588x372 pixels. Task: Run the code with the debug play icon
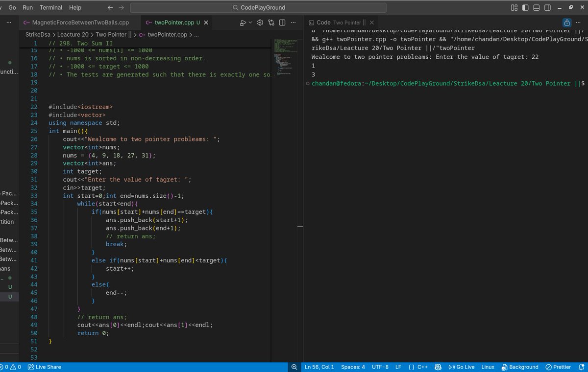coord(243,23)
